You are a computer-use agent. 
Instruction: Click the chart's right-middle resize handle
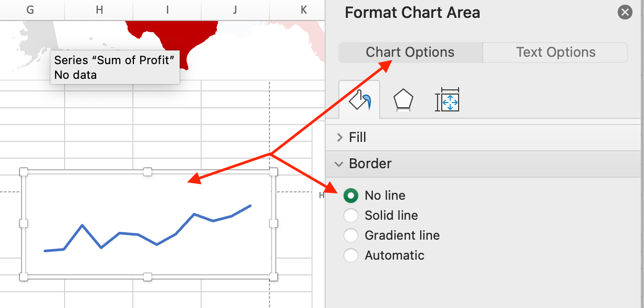(273, 224)
